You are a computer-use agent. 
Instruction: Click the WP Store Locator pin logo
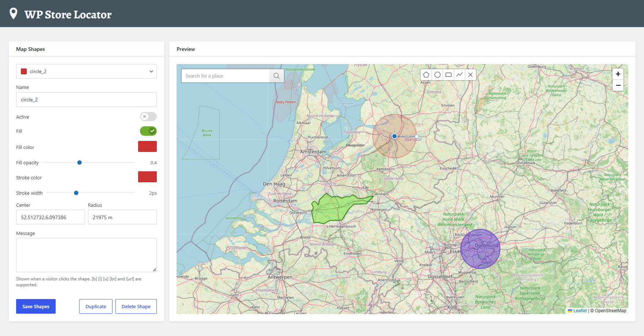pyautogui.click(x=14, y=14)
